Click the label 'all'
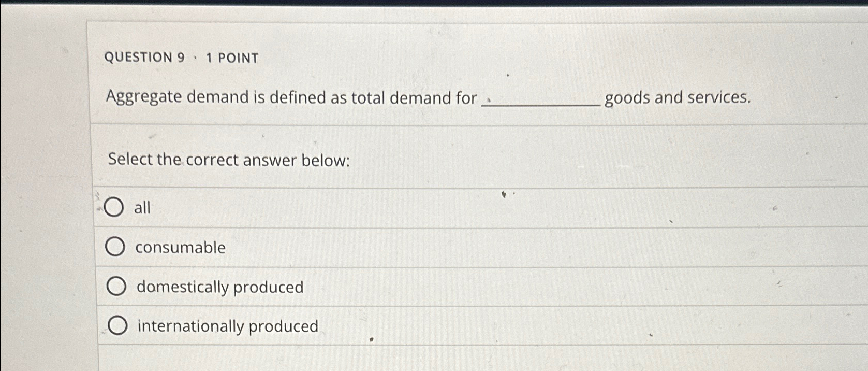This screenshot has height=371, width=868. tap(142, 208)
